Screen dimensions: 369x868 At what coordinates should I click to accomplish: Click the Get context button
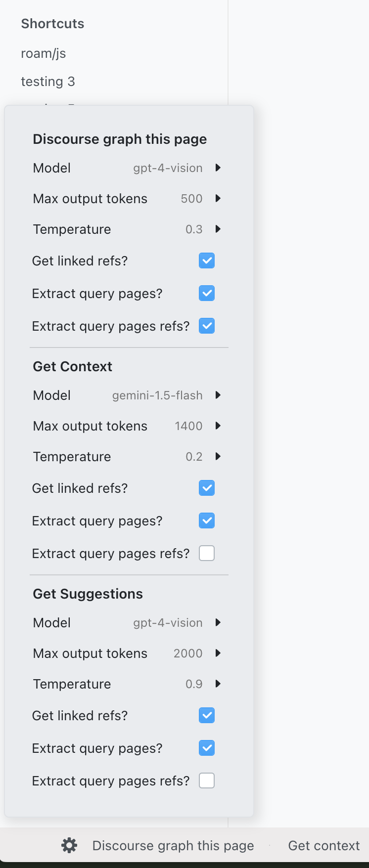coord(324,846)
